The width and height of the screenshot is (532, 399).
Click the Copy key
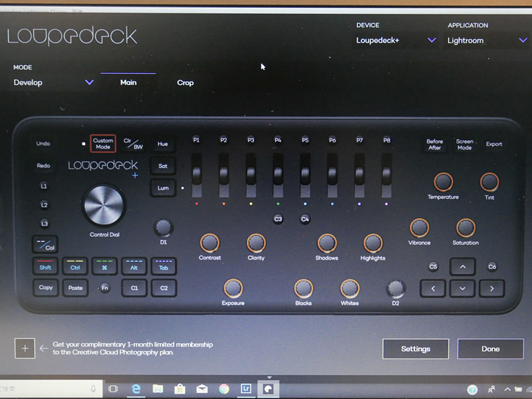46,288
